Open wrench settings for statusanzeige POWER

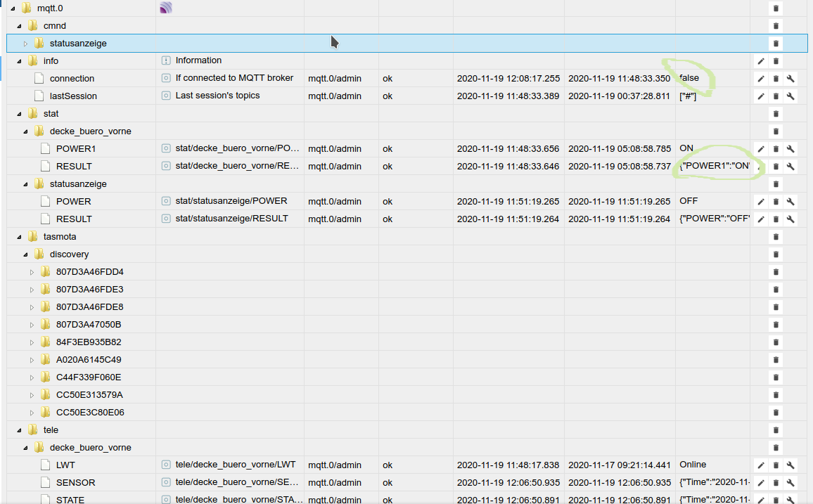point(790,202)
